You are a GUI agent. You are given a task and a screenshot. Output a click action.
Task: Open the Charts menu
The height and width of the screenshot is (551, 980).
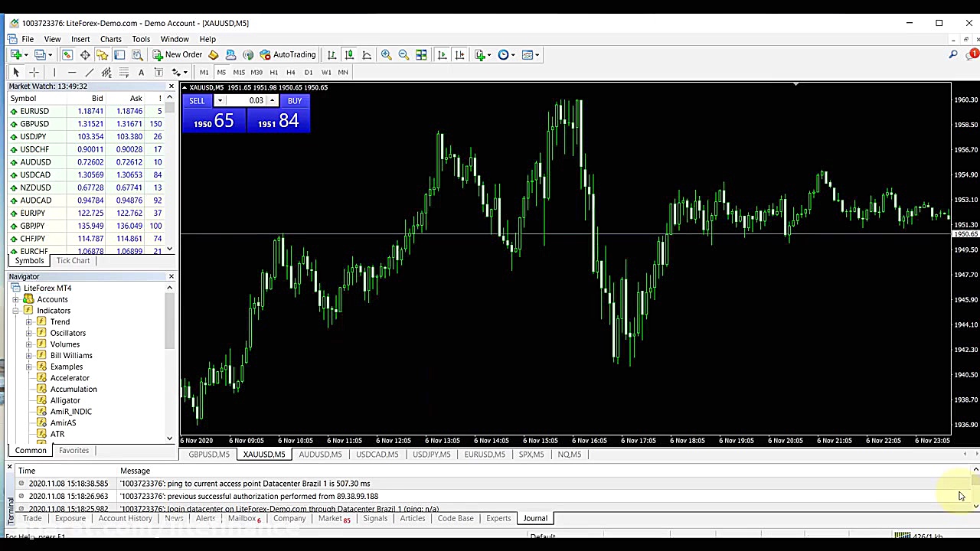[111, 39]
